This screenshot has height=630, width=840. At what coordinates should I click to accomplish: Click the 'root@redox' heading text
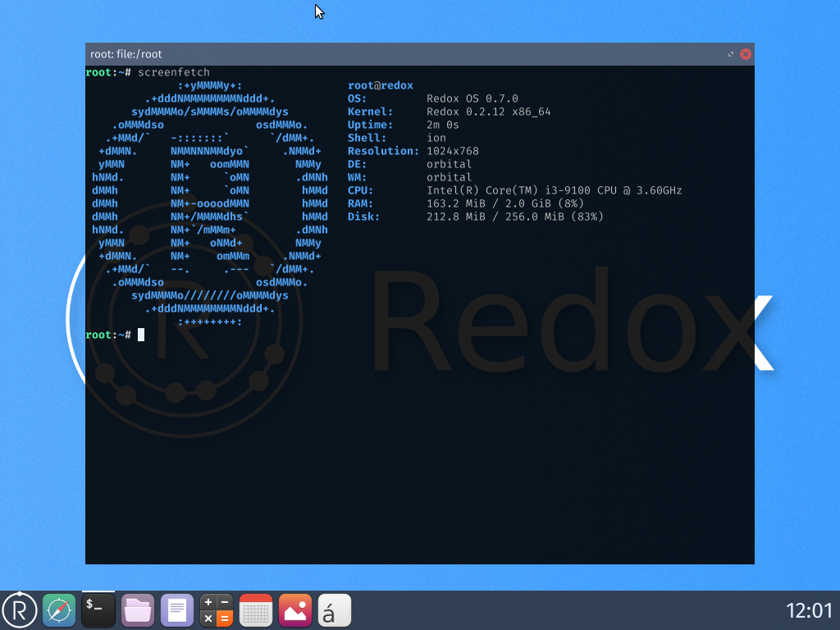[x=381, y=85]
